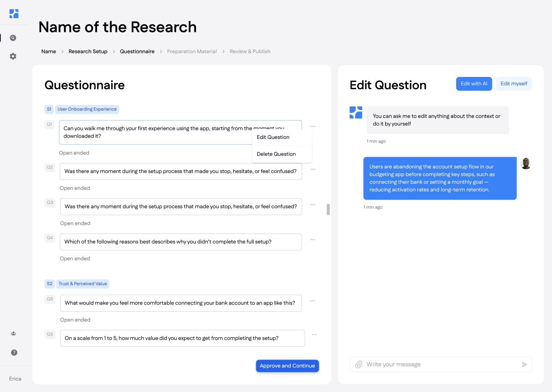This screenshot has width=552, height=392.
Task: Click the paperclip attachment icon
Action: [x=359, y=364]
